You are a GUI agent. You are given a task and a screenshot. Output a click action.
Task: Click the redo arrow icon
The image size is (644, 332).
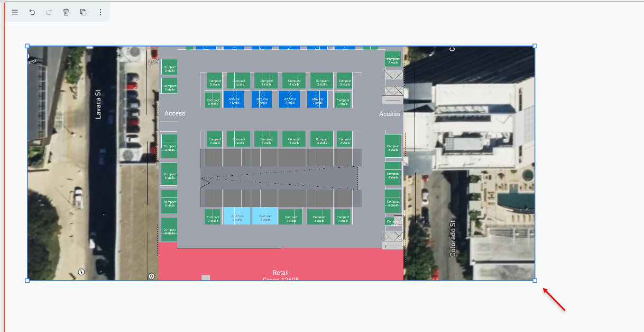pos(49,12)
